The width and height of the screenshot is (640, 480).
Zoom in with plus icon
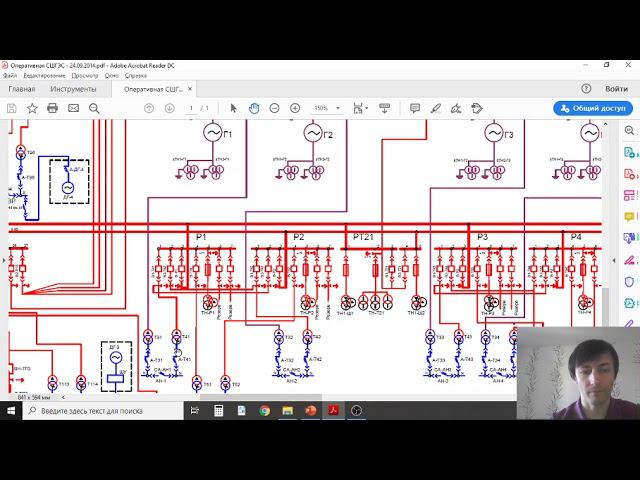pyautogui.click(x=295, y=108)
